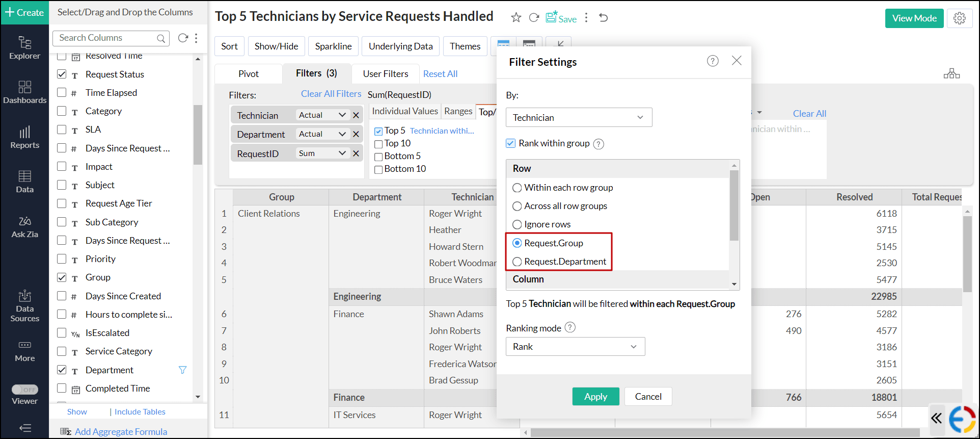Switch to the User Filters tab

[385, 74]
